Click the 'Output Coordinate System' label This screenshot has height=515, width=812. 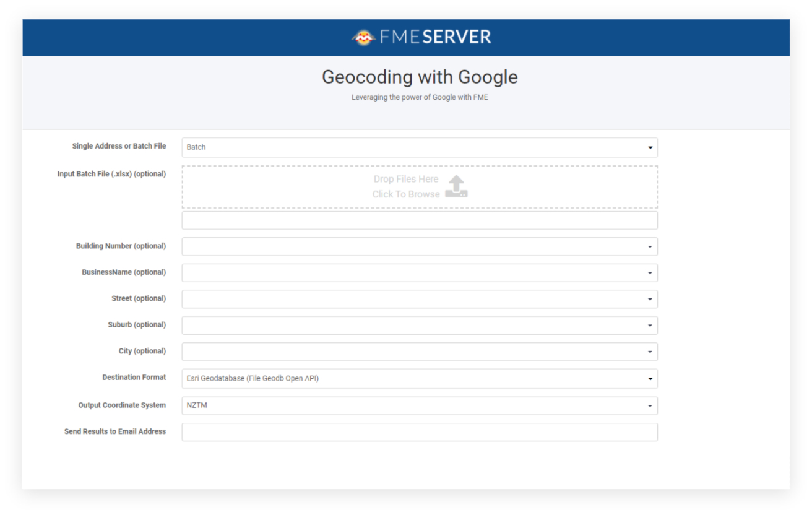coord(122,405)
